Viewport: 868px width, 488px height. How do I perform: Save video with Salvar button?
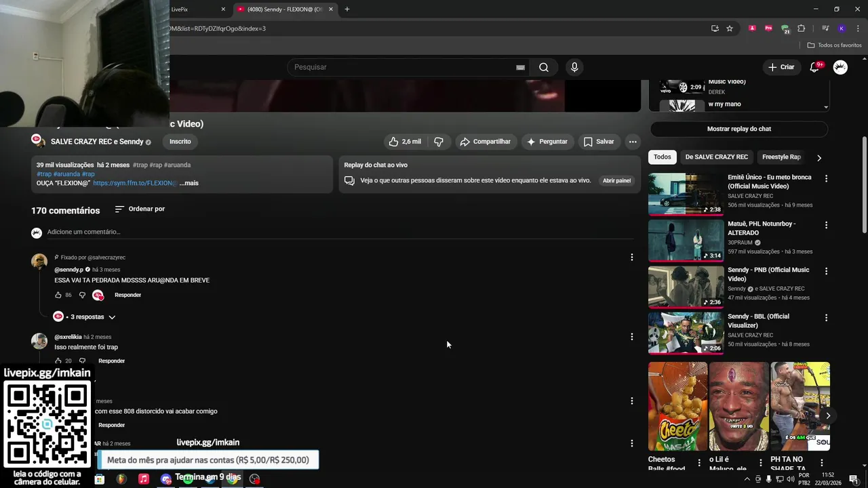599,142
